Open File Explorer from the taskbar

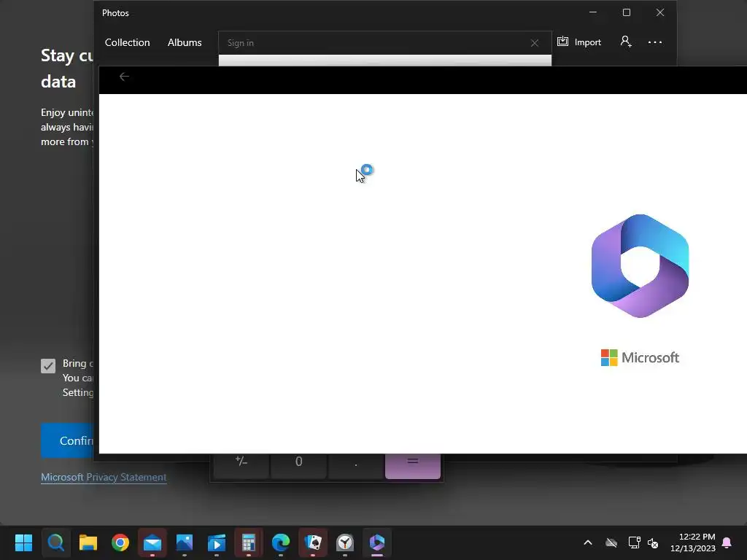pos(88,542)
